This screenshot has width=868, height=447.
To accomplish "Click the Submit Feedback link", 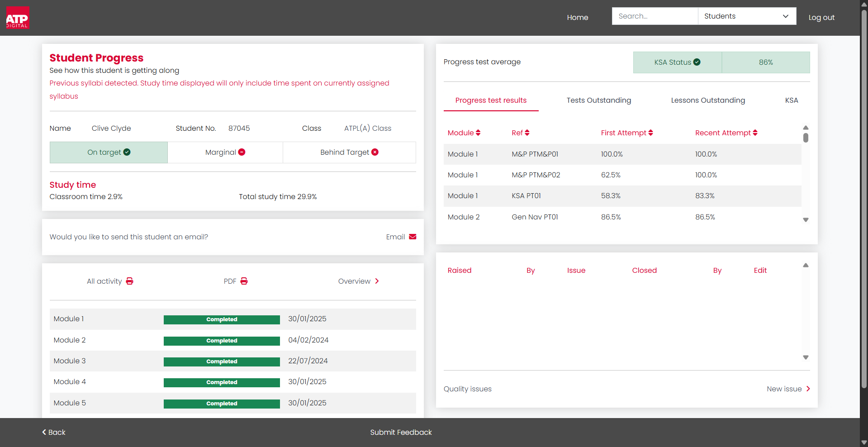I will coord(401,432).
